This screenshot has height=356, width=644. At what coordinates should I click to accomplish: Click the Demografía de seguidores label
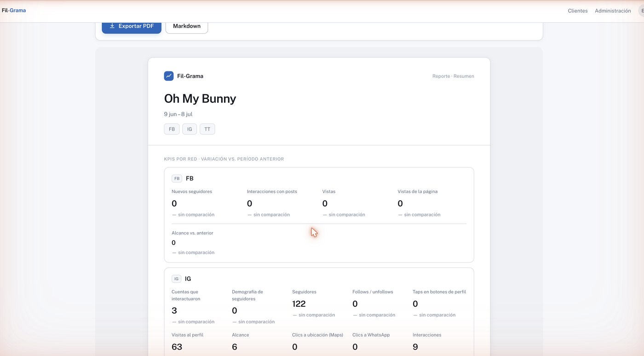[x=247, y=295]
